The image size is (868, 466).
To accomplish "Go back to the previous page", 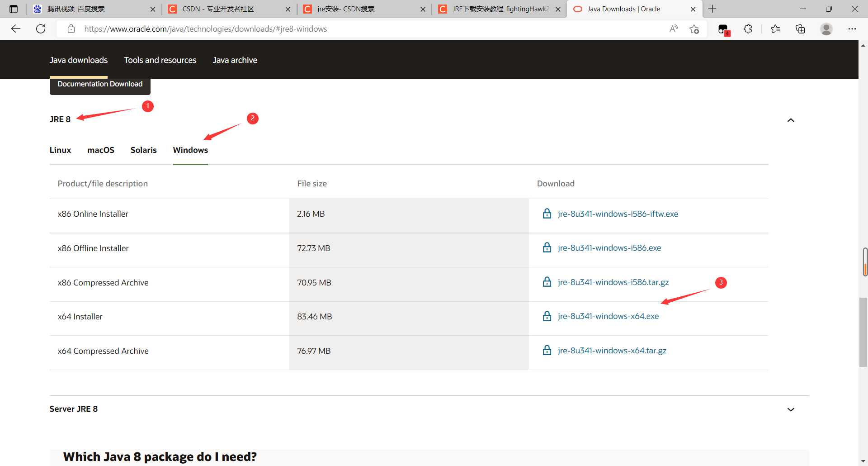I will click(16, 29).
